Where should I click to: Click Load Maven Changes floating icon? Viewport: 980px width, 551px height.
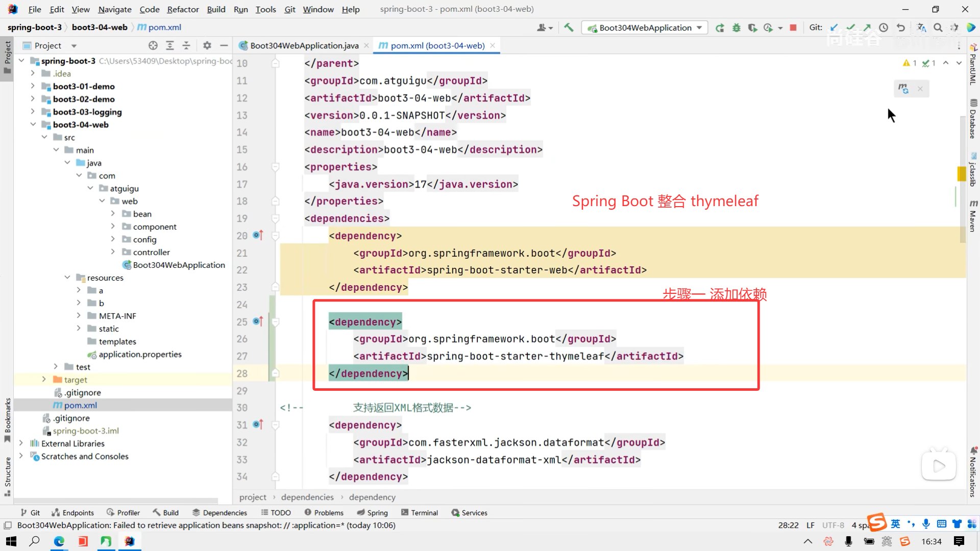[903, 89]
